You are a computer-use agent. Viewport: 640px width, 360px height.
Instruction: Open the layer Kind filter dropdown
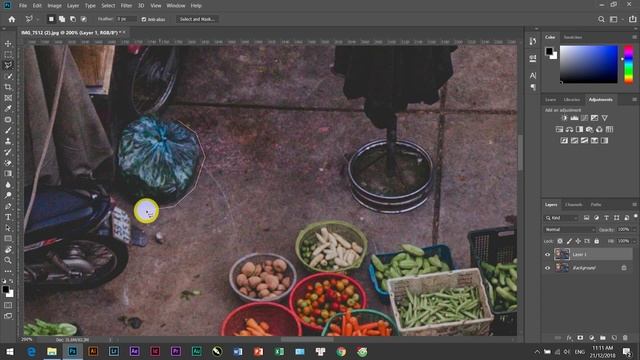point(562,218)
